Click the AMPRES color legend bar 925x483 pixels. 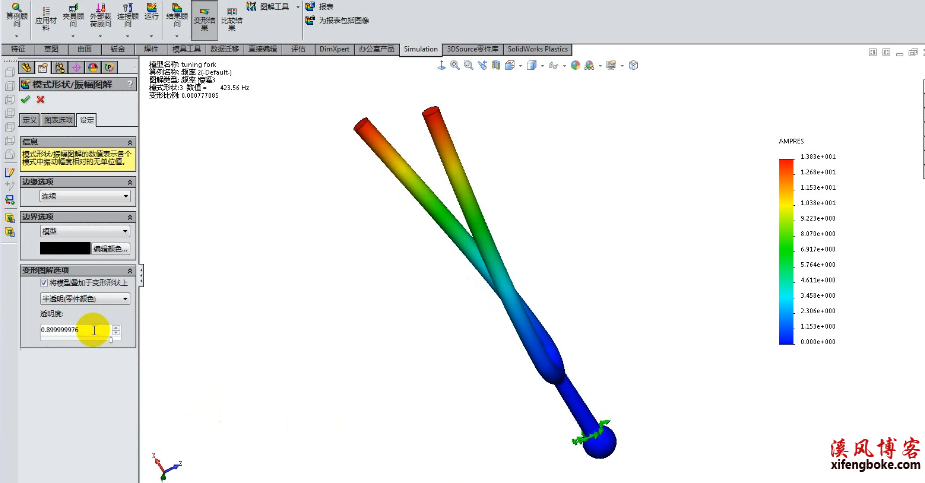pyautogui.click(x=786, y=251)
